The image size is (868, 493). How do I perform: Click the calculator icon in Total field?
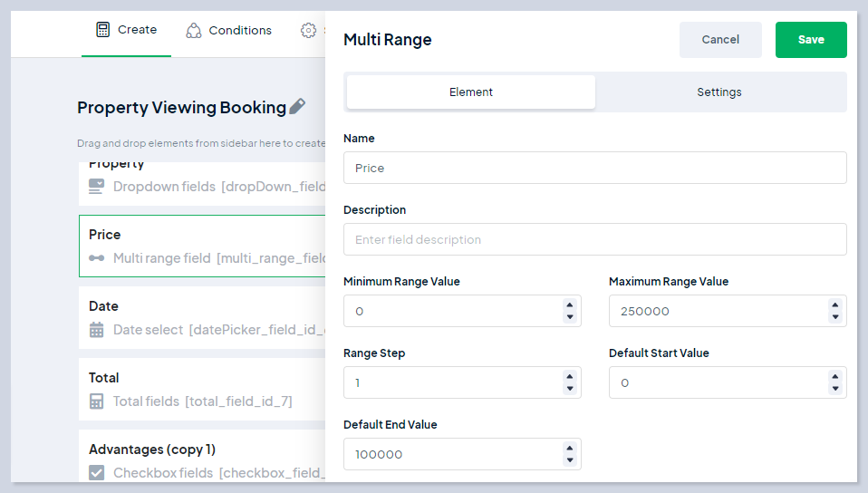pos(97,401)
